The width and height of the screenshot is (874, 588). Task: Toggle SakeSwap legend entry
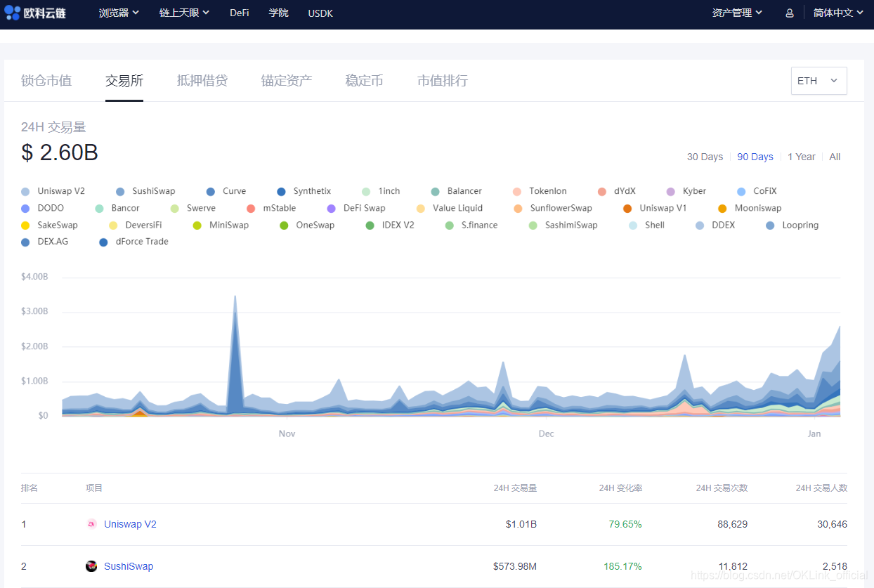pyautogui.click(x=49, y=225)
